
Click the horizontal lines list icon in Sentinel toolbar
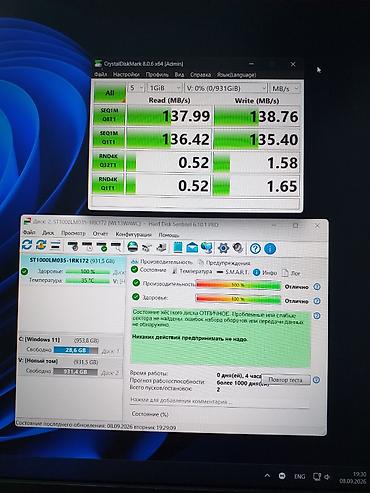click(x=55, y=246)
